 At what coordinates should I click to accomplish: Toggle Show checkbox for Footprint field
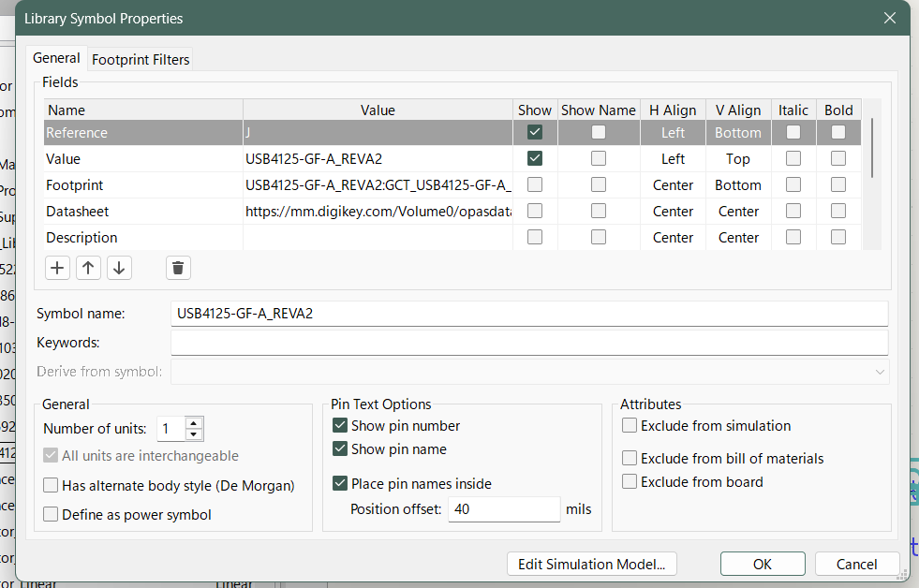click(535, 185)
